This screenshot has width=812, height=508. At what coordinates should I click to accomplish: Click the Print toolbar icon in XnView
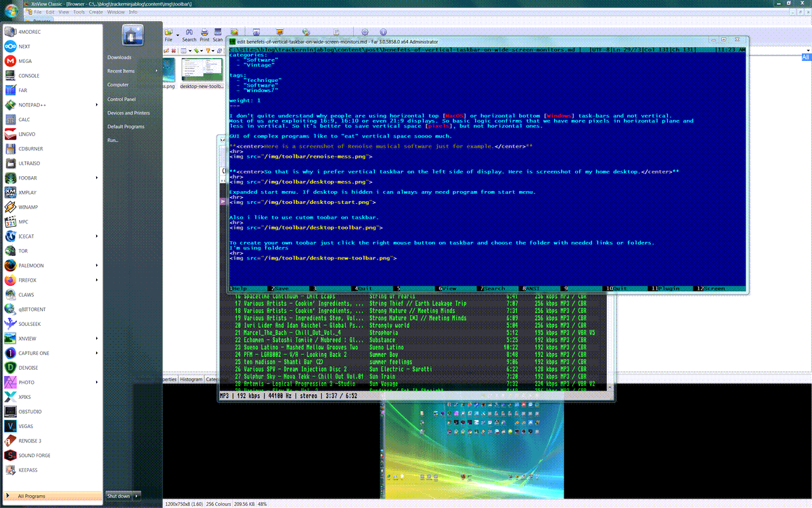(204, 35)
